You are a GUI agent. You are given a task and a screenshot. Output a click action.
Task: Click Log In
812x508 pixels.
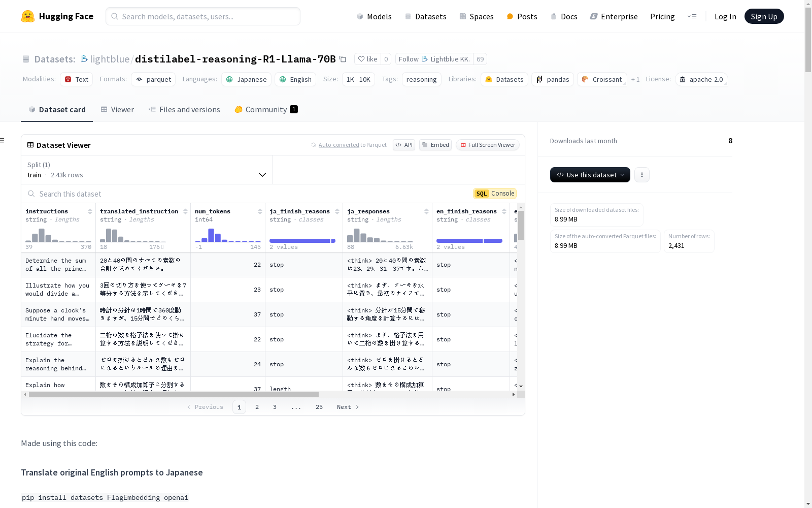pyautogui.click(x=725, y=16)
